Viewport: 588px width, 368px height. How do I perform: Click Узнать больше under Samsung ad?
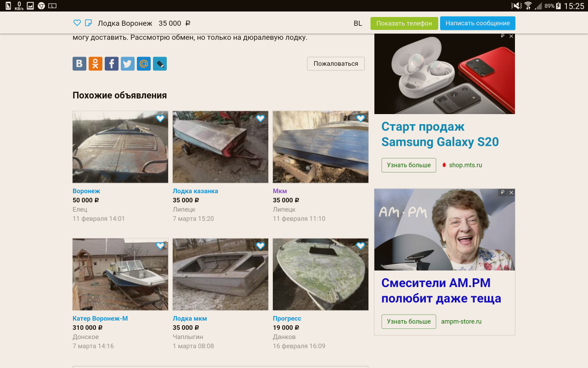(x=409, y=165)
